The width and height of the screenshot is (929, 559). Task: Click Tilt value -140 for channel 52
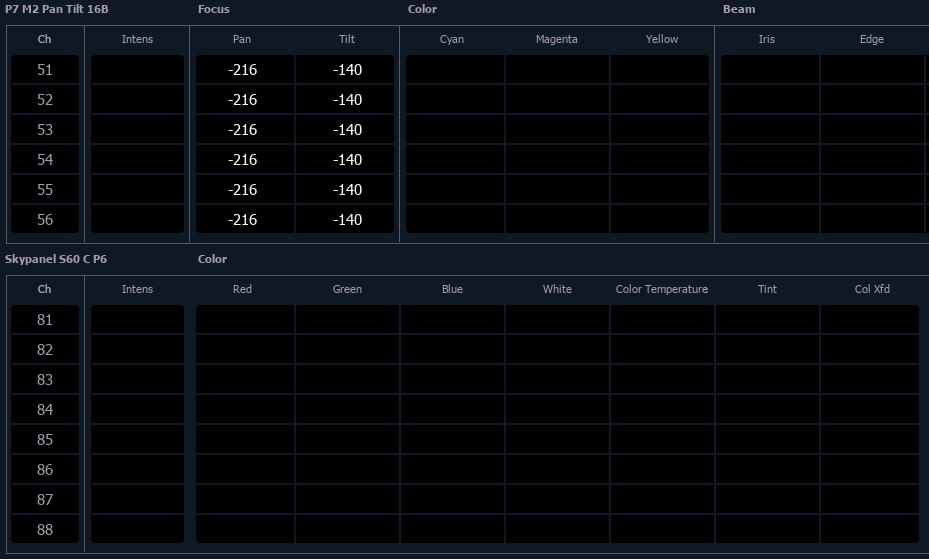click(345, 99)
